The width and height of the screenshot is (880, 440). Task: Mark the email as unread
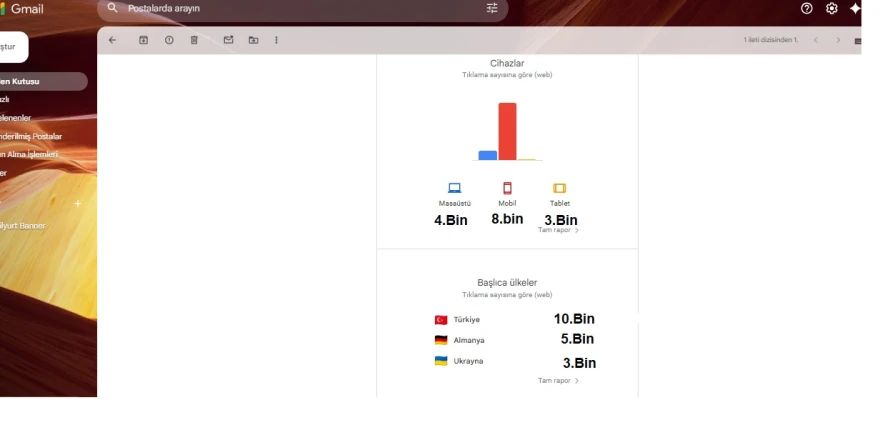228,40
